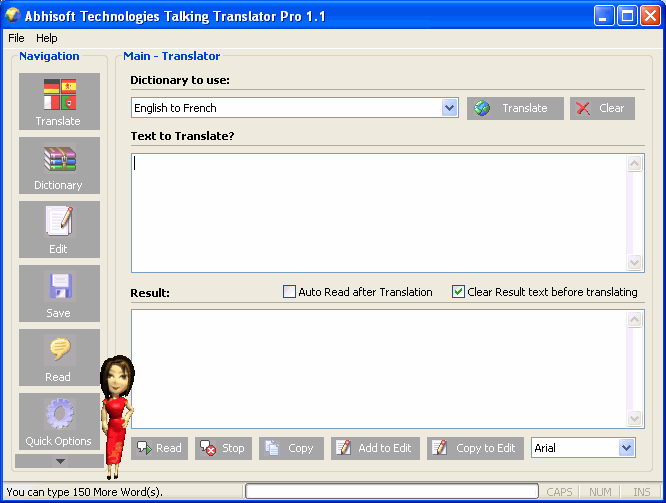Open the Dictionary navigation section
Viewport: 666px width, 503px height.
click(x=59, y=166)
